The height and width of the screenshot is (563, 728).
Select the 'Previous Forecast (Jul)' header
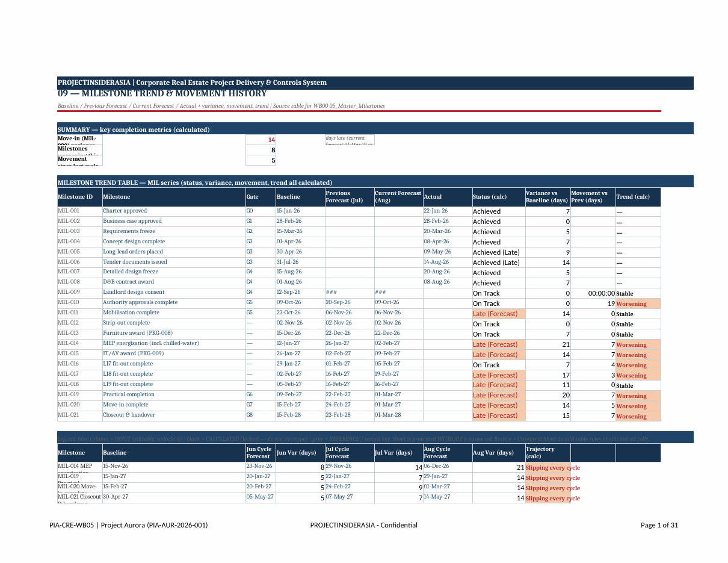(349, 197)
